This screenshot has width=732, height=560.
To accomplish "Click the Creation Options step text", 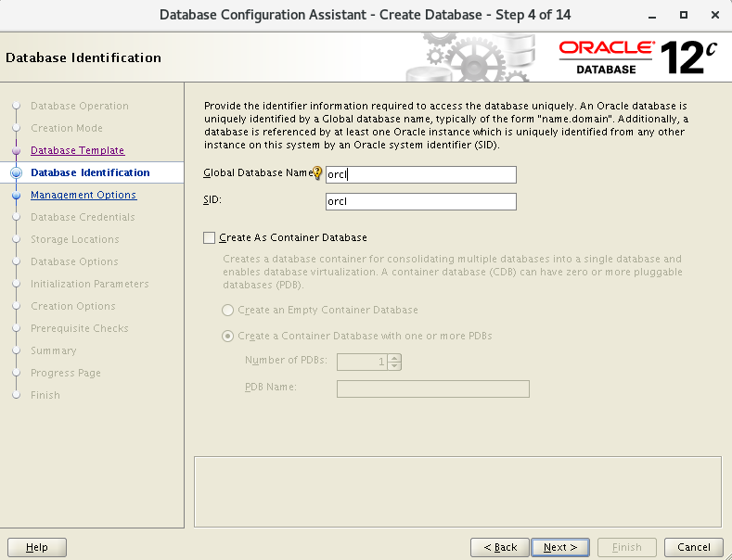I will 72,306.
